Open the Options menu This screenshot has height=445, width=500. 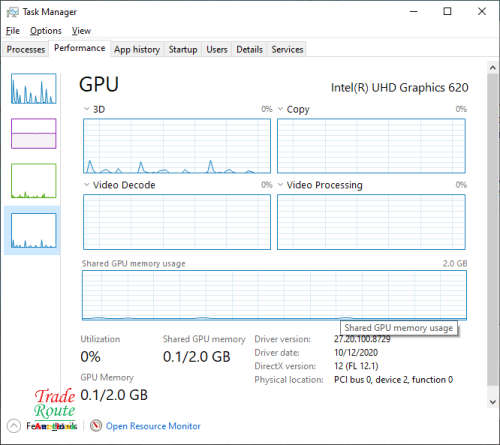click(x=46, y=31)
